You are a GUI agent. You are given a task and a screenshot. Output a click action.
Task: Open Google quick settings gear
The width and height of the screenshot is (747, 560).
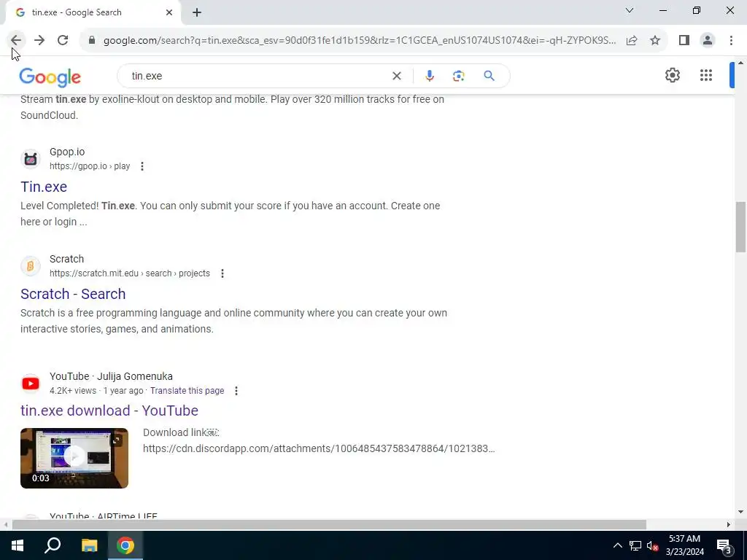[x=672, y=75]
